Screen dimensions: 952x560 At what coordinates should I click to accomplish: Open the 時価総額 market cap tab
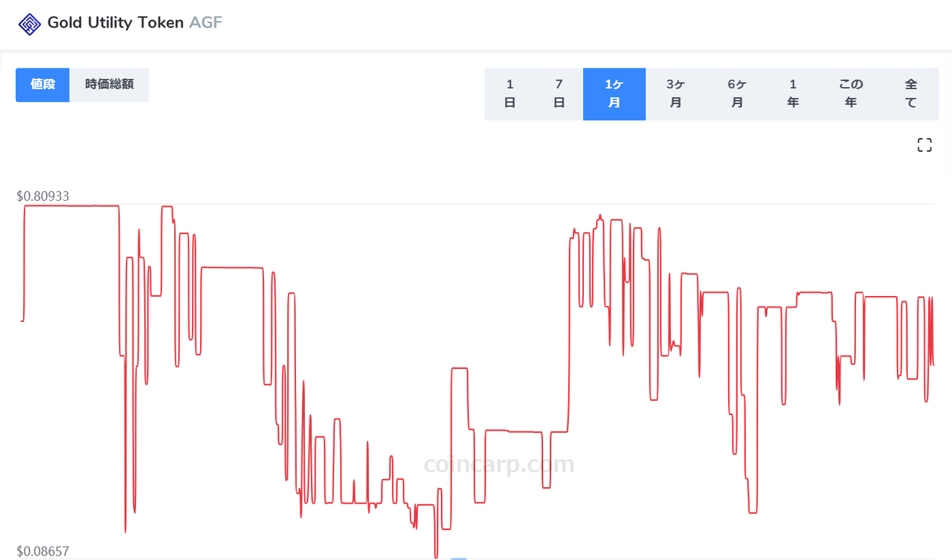(x=109, y=85)
